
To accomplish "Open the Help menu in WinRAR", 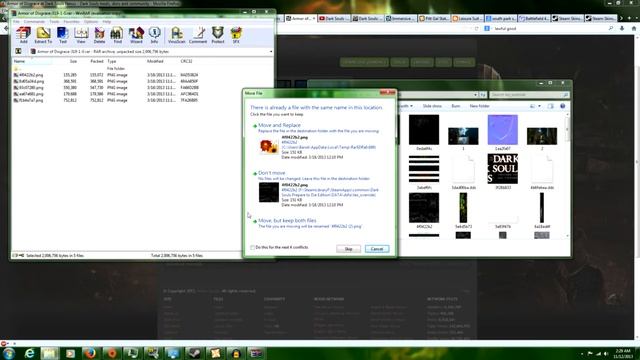I will click(107, 22).
